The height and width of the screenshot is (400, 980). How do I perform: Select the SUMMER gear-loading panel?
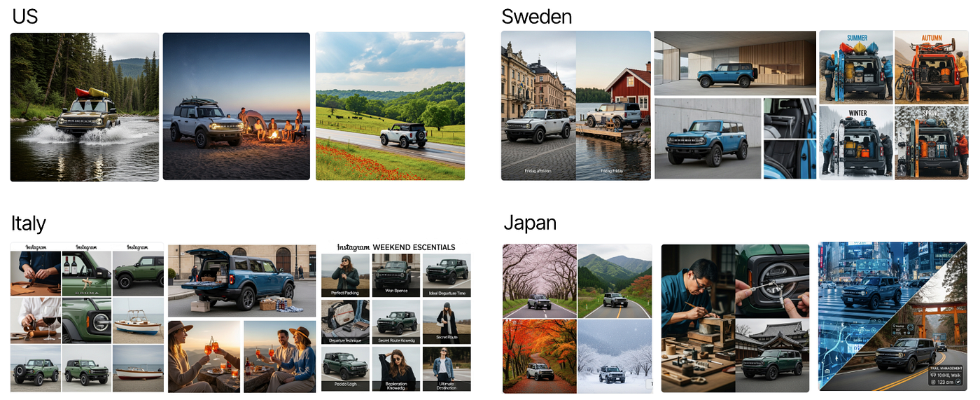point(856,67)
